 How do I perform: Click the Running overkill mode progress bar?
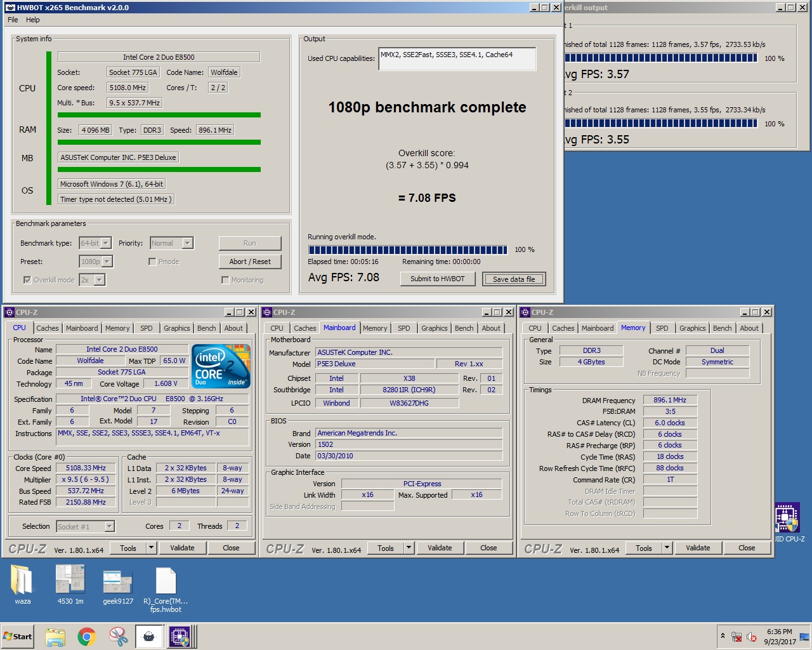coord(408,249)
